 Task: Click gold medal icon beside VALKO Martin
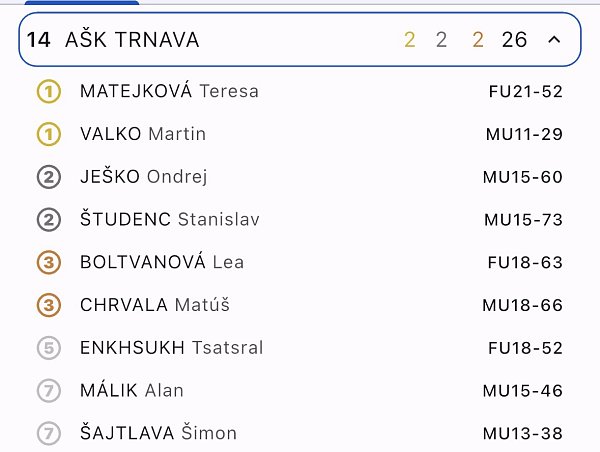click(48, 134)
